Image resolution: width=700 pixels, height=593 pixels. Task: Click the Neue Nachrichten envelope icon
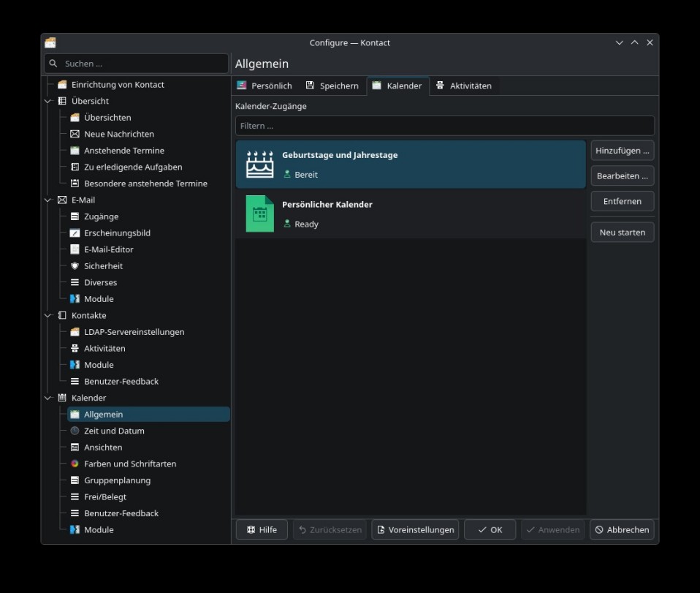75,134
